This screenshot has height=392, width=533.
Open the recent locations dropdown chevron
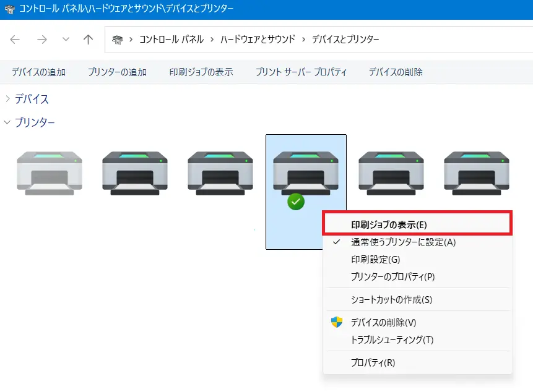66,40
